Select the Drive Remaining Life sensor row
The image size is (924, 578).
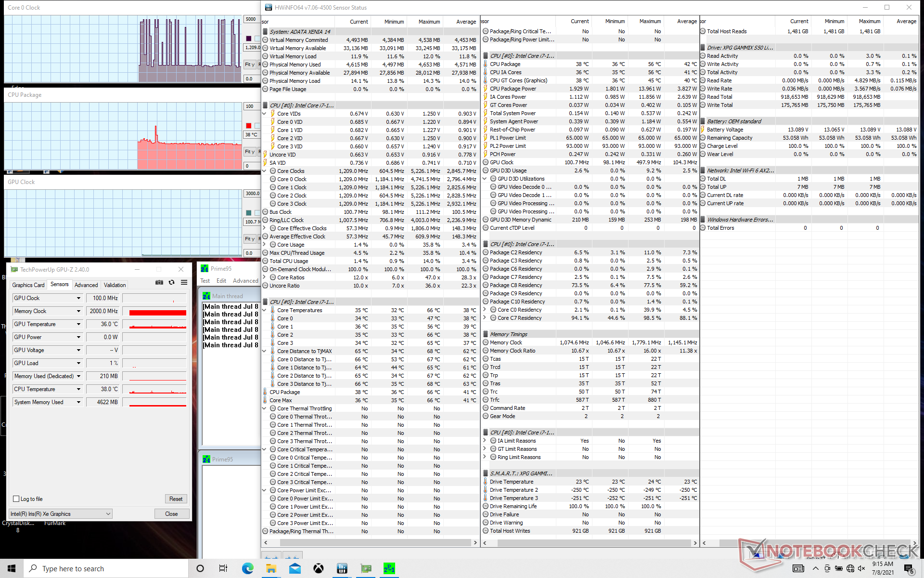coord(590,506)
